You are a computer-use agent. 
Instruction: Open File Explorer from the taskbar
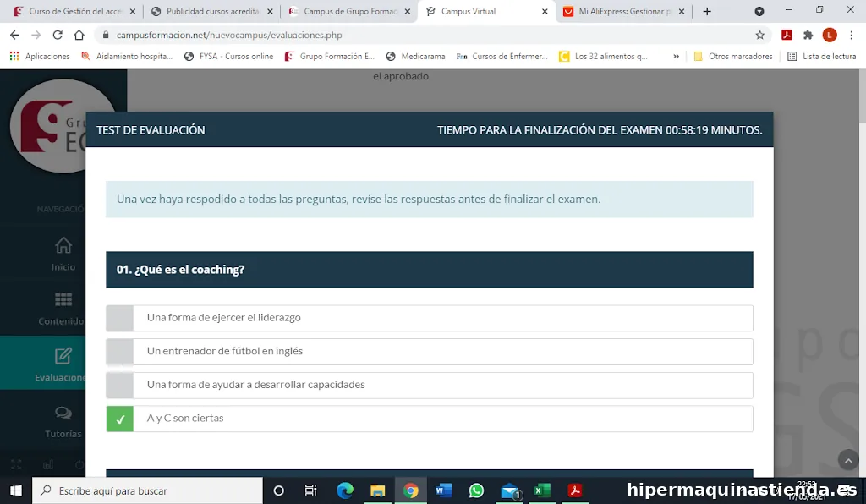[x=378, y=490]
